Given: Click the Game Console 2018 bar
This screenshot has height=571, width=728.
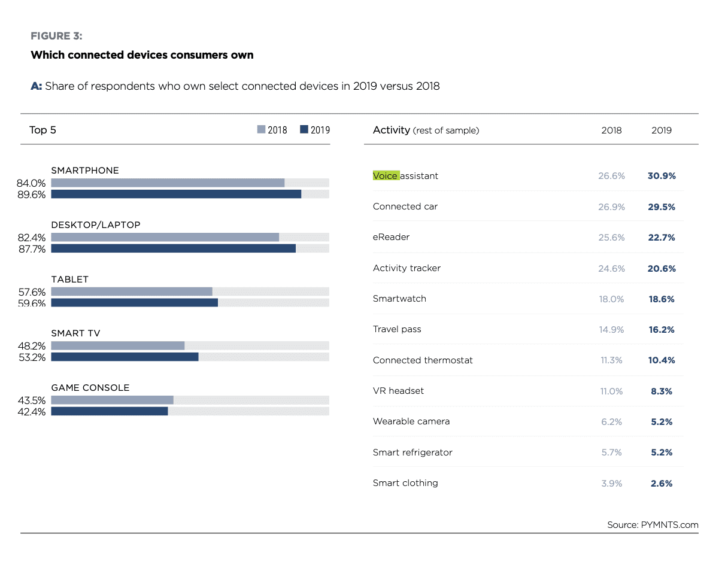Looking at the screenshot, I should coord(112,400).
